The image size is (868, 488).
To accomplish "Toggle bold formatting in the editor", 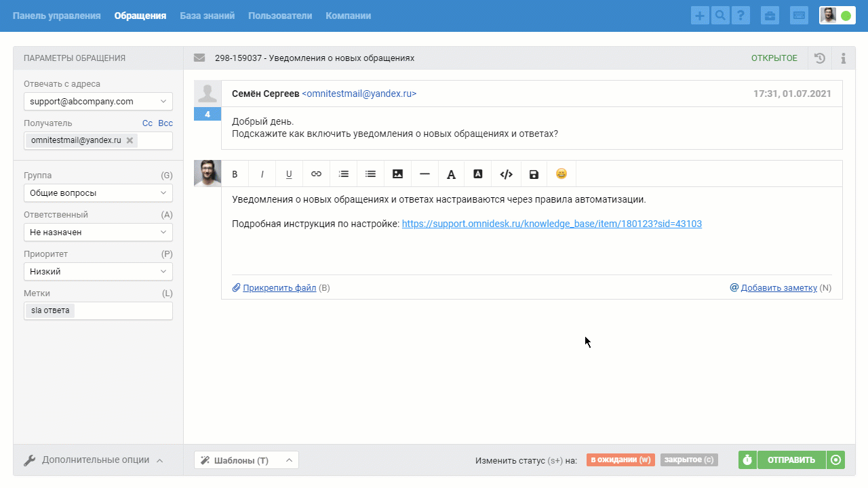I will point(235,174).
